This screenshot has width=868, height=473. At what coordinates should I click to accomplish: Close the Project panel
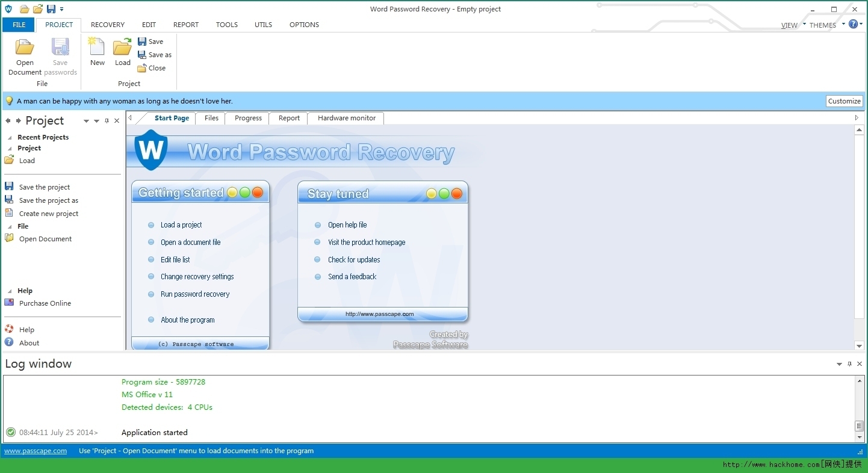(117, 121)
